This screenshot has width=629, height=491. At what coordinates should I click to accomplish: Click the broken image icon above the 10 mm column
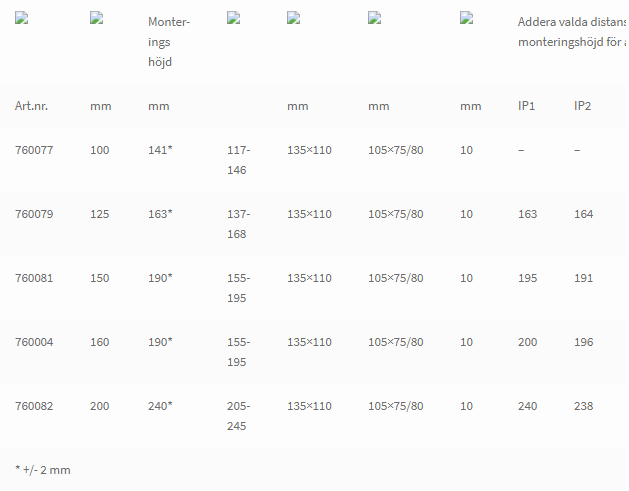(x=467, y=18)
